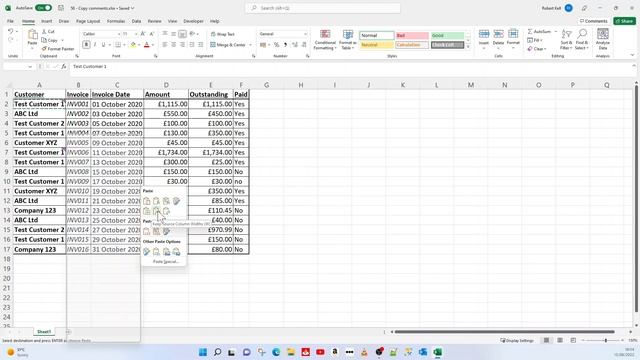Image resolution: width=640 pixels, height=360 pixels.
Task: Open Format as Table dropdown
Action: 348,40
